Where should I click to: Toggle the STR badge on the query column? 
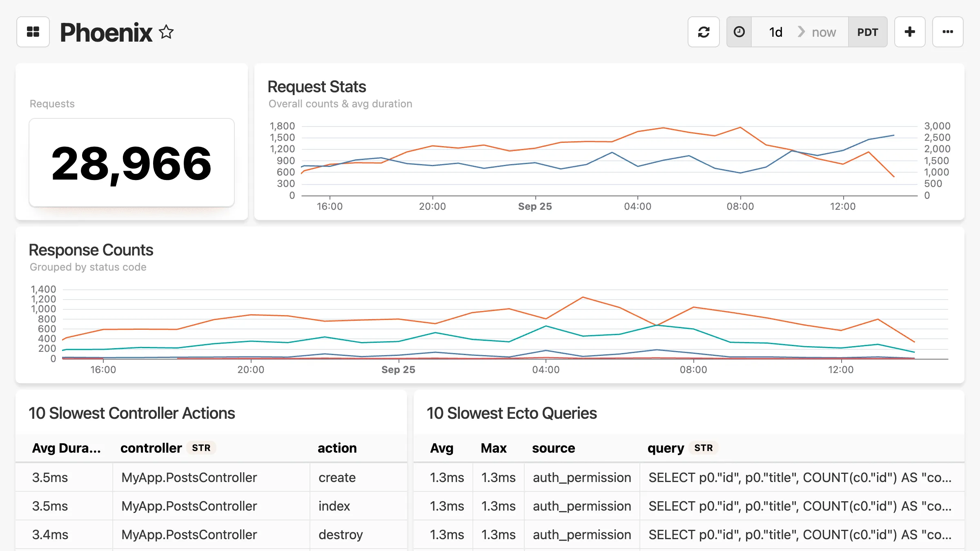(x=704, y=448)
